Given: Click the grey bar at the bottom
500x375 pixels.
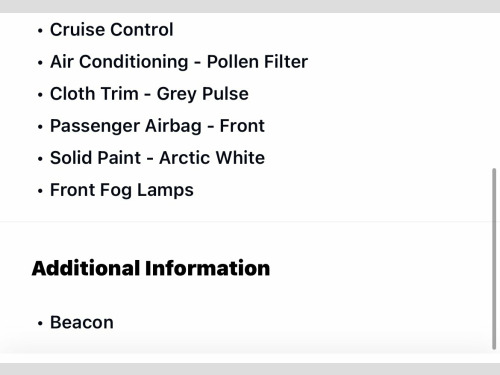Looking at the screenshot, I should (x=250, y=369).
